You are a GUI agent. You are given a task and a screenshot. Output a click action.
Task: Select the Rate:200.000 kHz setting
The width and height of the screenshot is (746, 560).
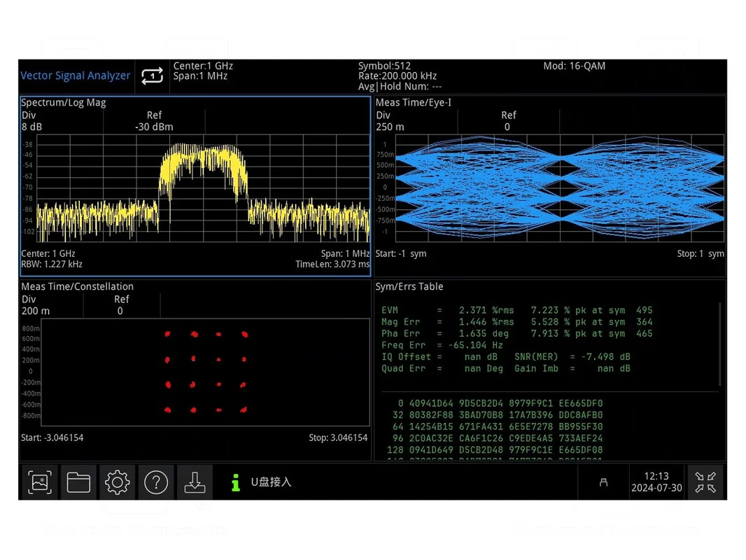[x=397, y=76]
